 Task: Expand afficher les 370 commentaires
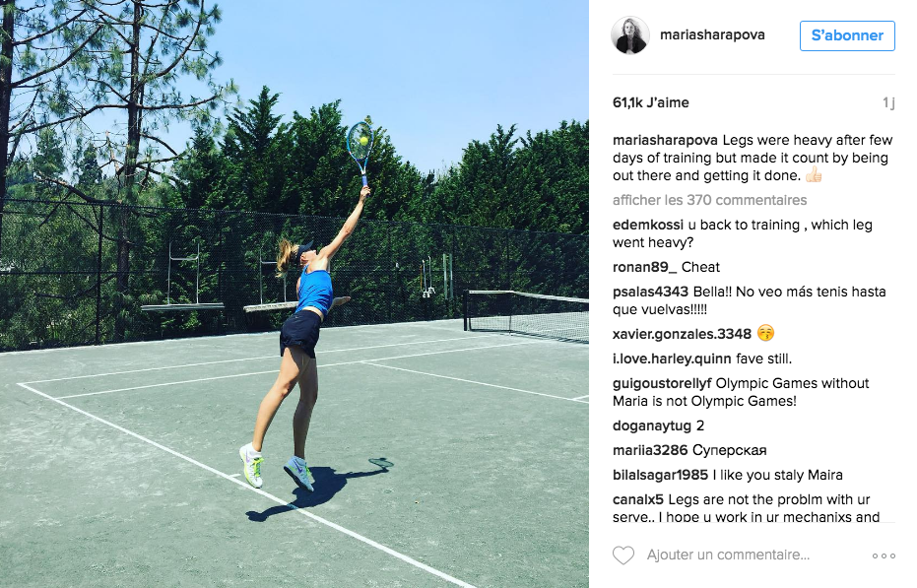pyautogui.click(x=709, y=200)
